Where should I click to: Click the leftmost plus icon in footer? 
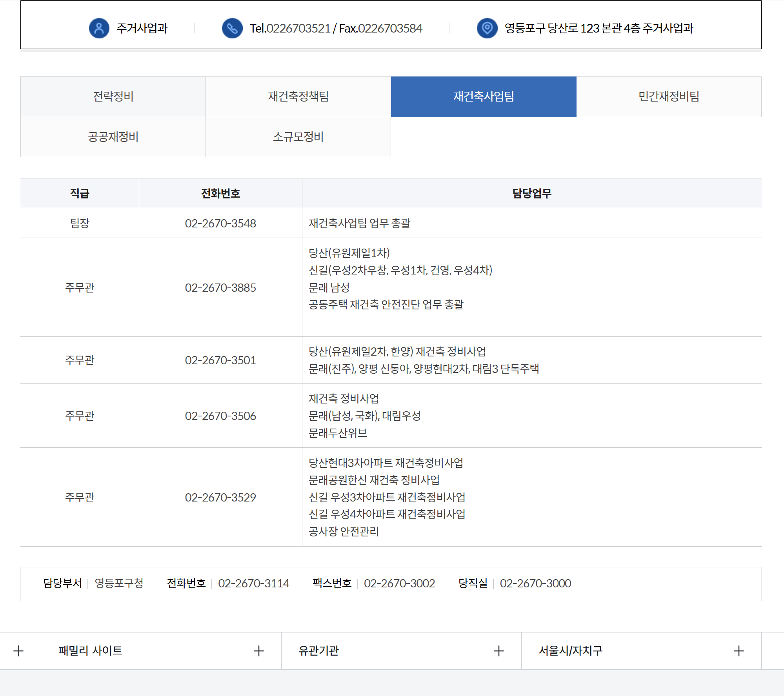tap(18, 651)
